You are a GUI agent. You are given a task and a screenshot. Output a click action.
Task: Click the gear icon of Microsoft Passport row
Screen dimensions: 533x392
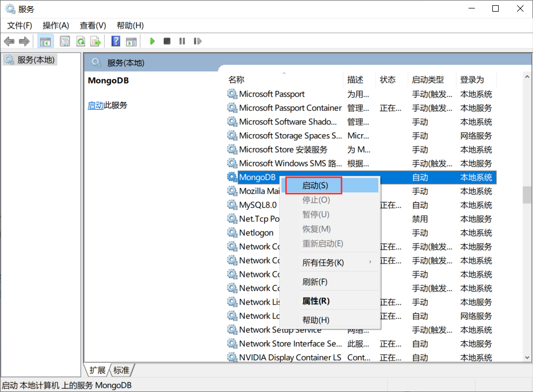pos(232,94)
